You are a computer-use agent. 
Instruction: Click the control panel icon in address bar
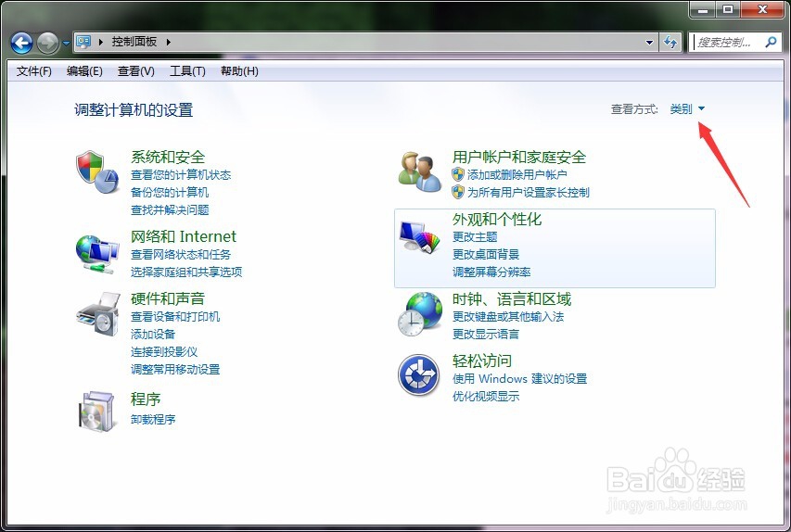(83, 42)
